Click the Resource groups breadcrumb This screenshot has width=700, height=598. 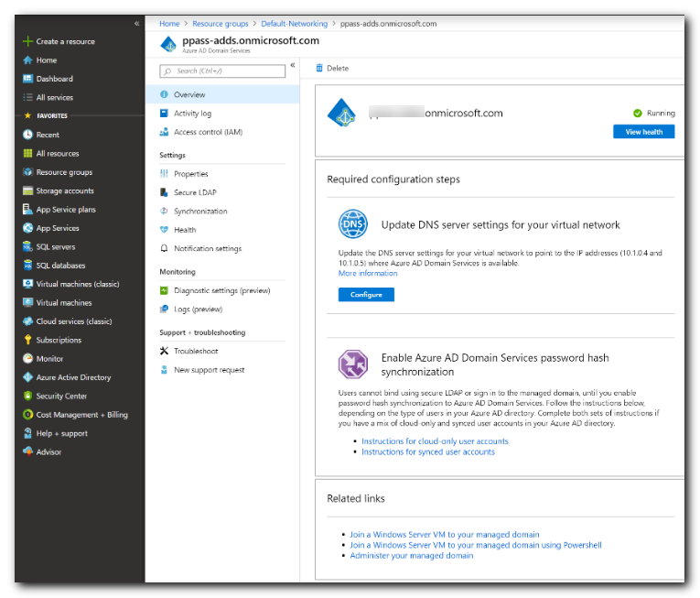[221, 24]
